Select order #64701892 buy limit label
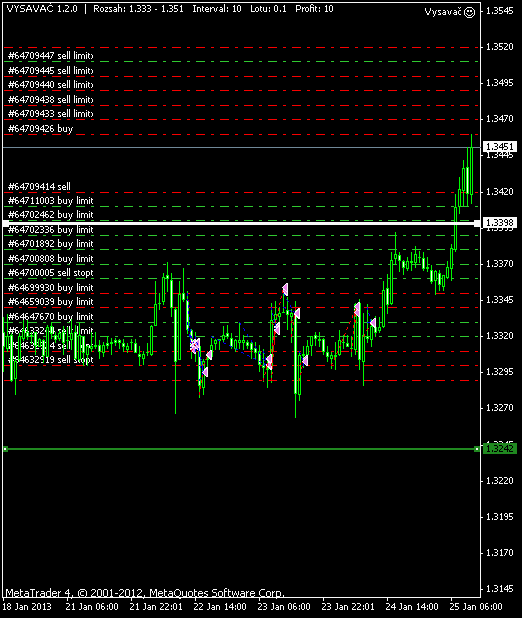This screenshot has height=618, width=522. point(50,244)
